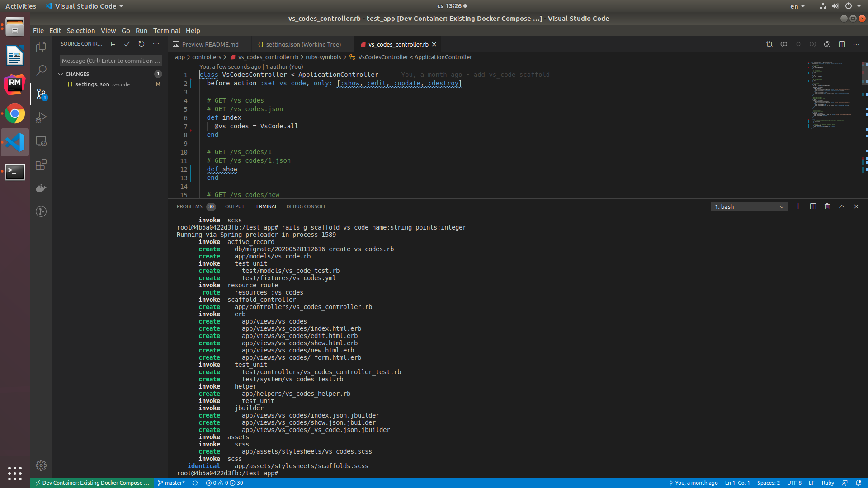Open the GitLens activity bar view

coord(41,211)
